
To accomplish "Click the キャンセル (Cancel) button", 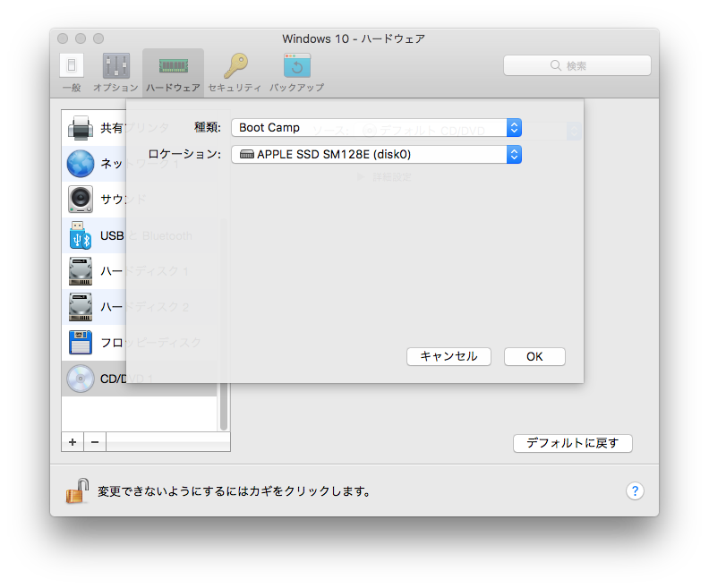I will pyautogui.click(x=448, y=356).
